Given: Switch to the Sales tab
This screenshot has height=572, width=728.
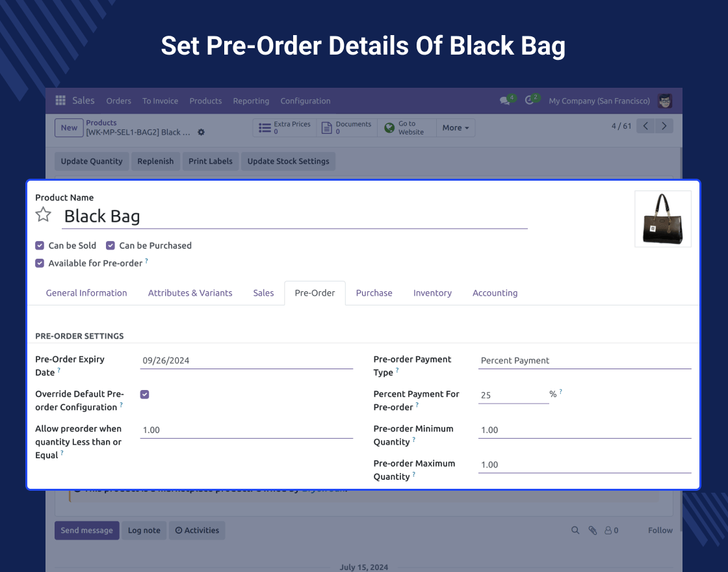Looking at the screenshot, I should (263, 293).
